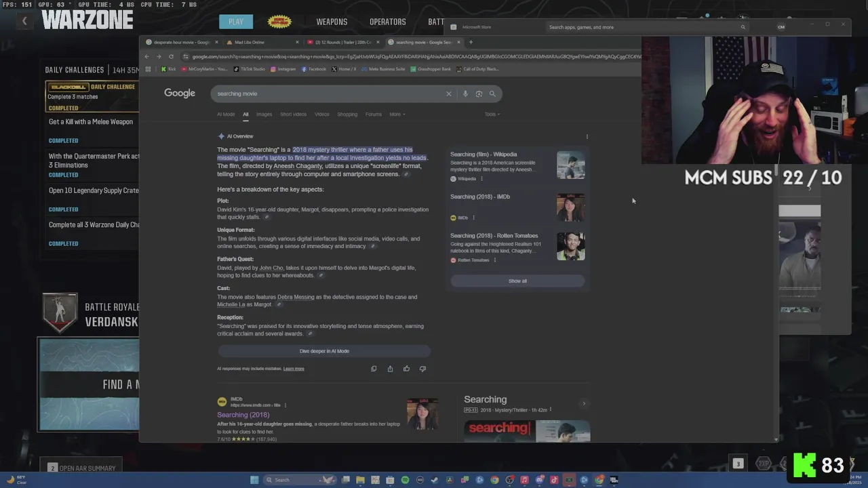Reload the Google search page
The width and height of the screenshot is (868, 488).
tap(171, 57)
